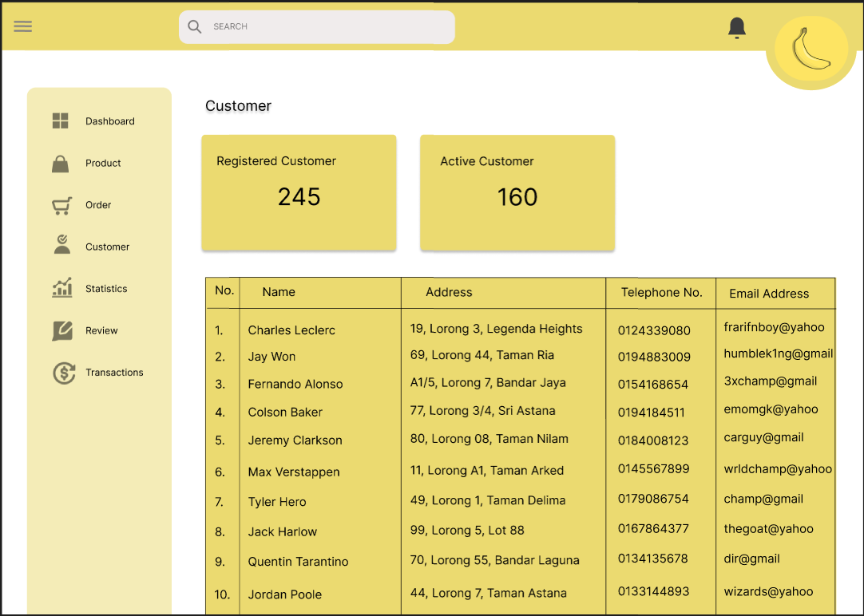Click inside the Search input field
This screenshot has width=864, height=616.
327,27
